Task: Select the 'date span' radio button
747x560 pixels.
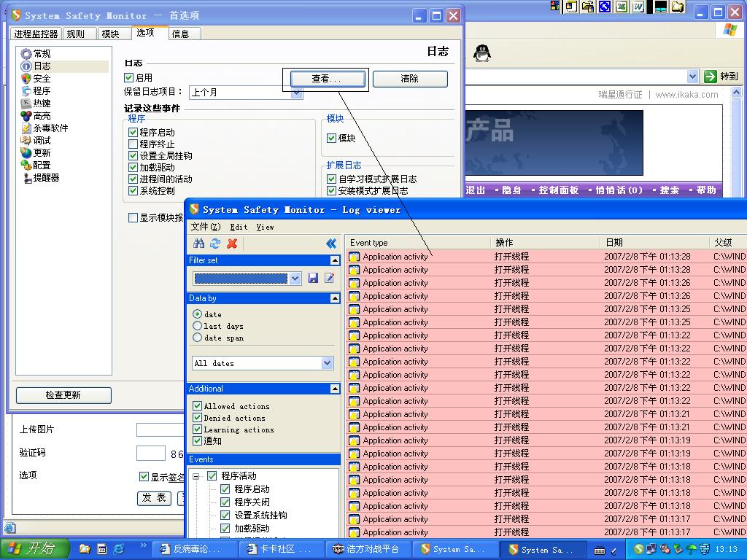Action: click(x=197, y=338)
